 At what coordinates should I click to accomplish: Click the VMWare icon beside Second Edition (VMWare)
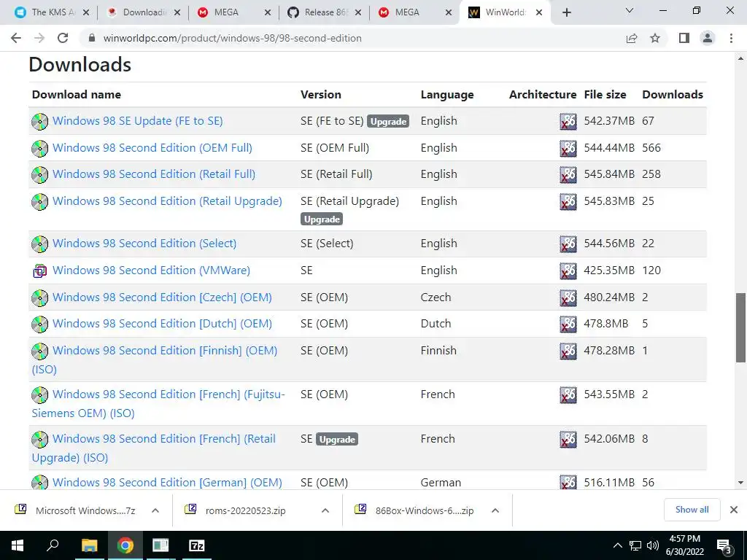pyautogui.click(x=39, y=271)
